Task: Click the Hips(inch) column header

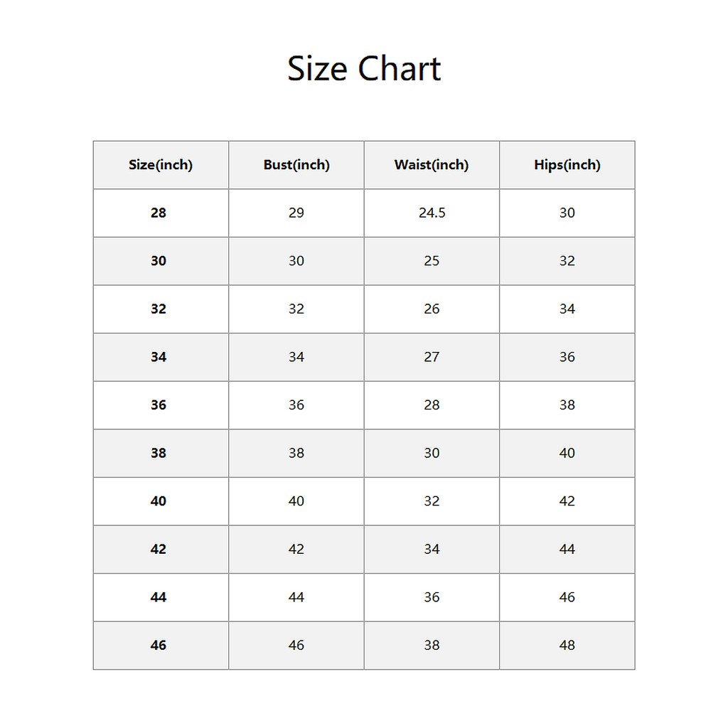Action: [x=567, y=165]
